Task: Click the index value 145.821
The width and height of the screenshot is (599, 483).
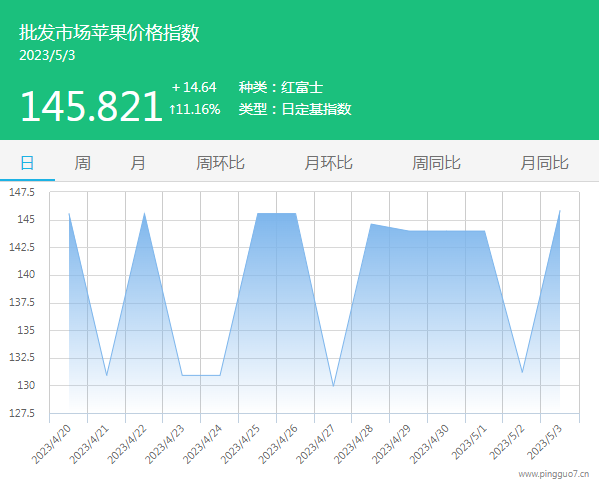Action: [92, 106]
